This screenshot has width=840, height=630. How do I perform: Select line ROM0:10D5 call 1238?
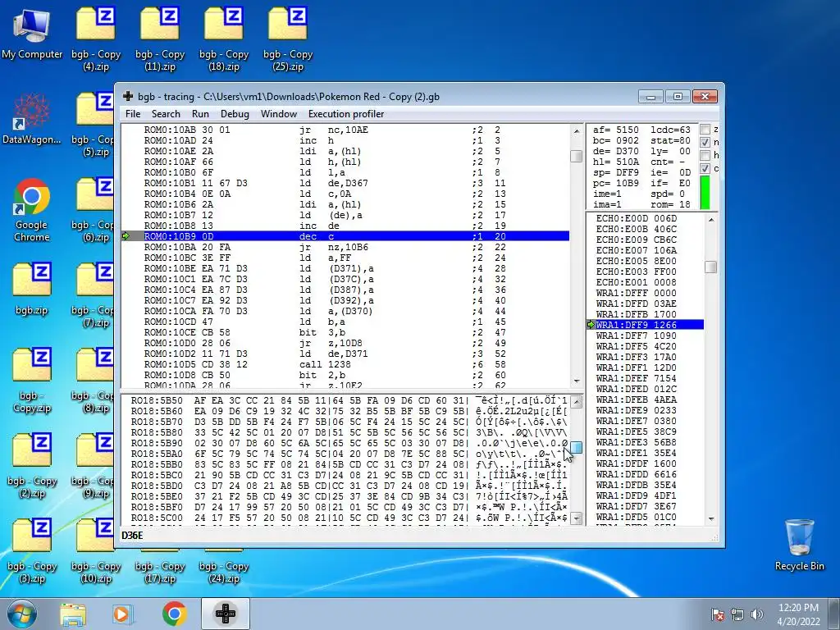click(345, 364)
